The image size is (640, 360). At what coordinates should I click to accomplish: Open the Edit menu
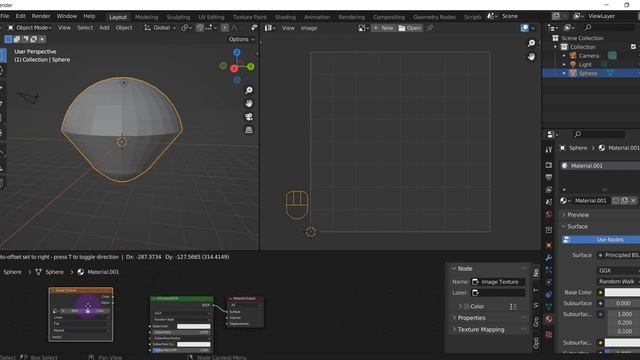point(20,16)
